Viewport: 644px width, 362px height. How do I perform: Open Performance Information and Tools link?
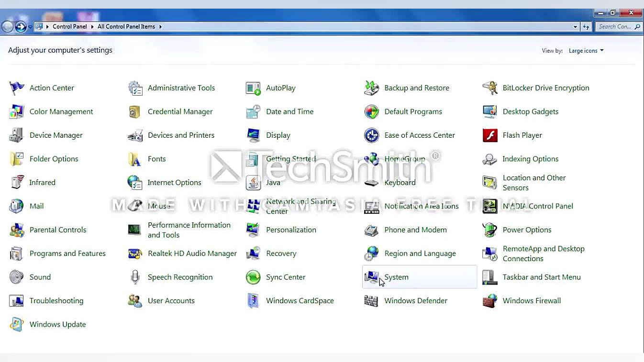point(189,230)
